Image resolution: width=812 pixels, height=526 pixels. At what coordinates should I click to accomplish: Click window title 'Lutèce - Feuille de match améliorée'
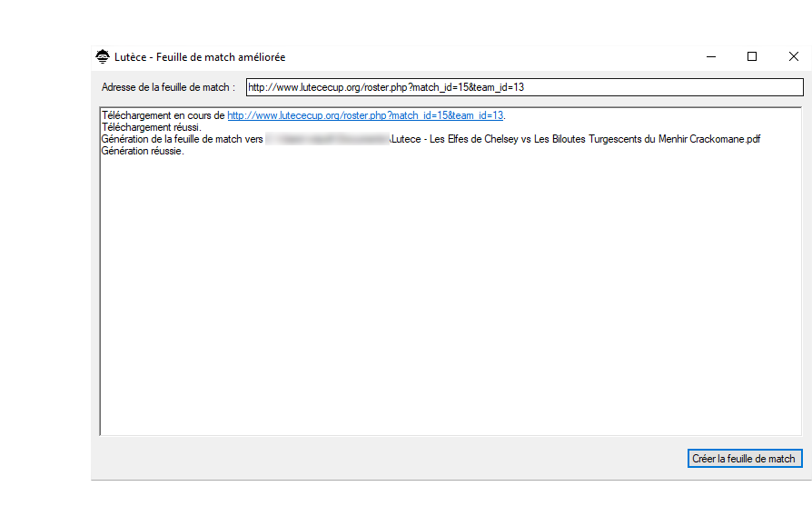[200, 57]
